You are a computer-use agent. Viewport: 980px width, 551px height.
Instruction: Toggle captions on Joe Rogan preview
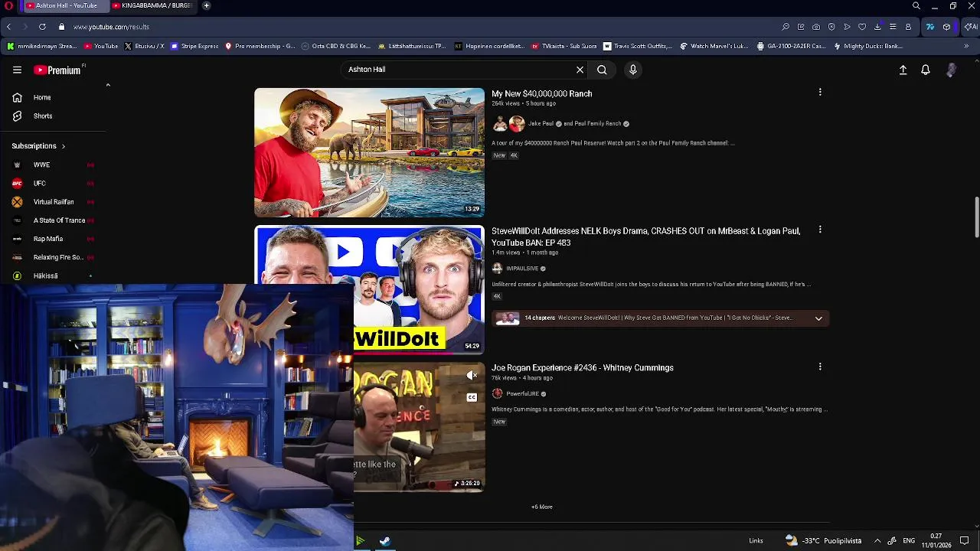point(472,397)
